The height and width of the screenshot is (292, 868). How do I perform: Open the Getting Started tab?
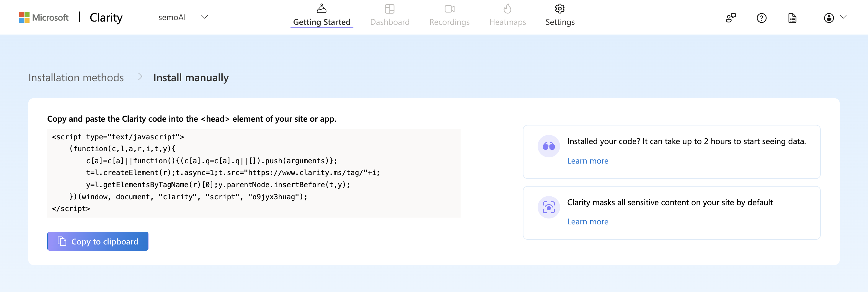tap(322, 15)
